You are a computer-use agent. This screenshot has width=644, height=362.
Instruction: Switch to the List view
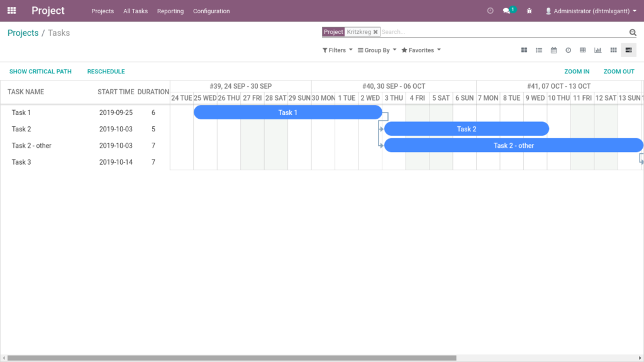click(540, 50)
